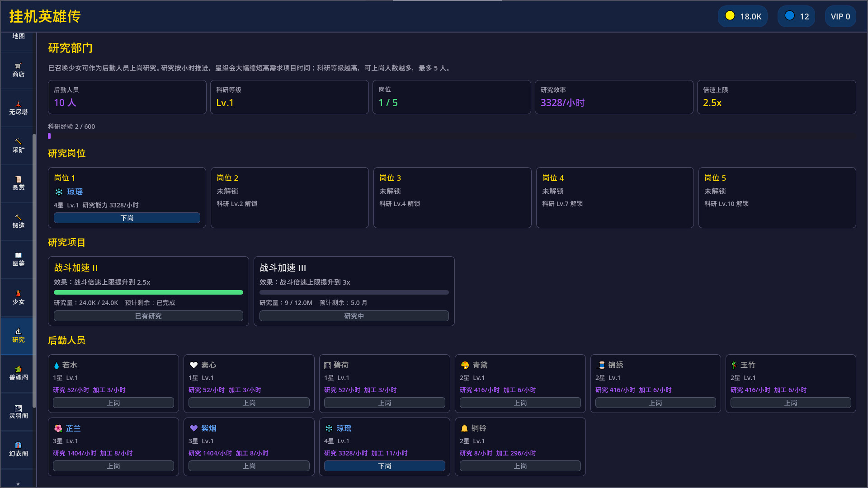Assign 素心 with the 上岗 button

[249, 403]
